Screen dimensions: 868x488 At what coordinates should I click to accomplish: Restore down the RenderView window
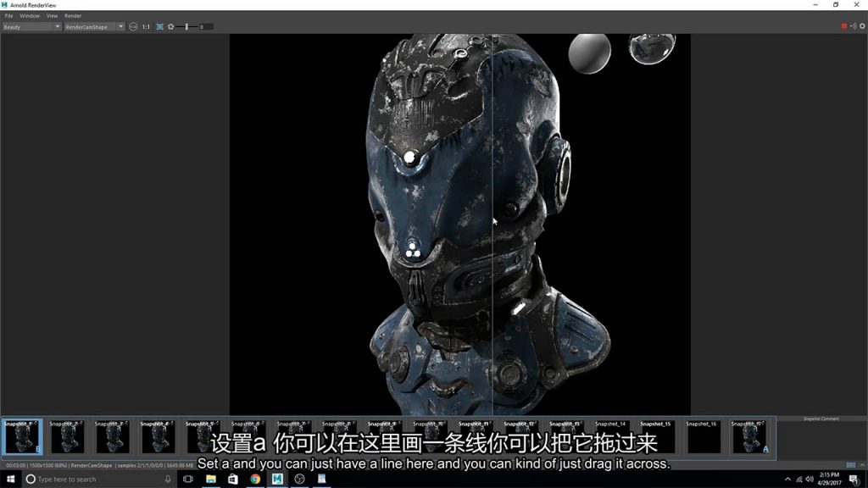pyautogui.click(x=836, y=4)
